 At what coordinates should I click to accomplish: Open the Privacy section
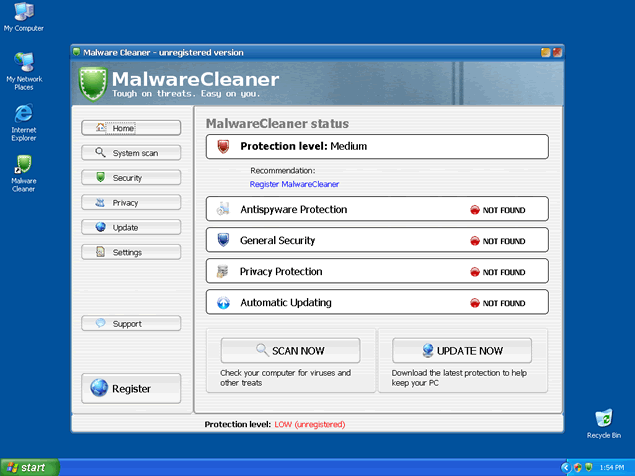[131, 203]
